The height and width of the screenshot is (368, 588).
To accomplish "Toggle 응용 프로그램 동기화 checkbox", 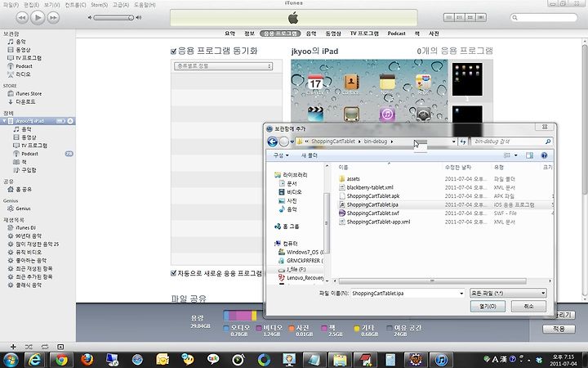I will tap(174, 52).
